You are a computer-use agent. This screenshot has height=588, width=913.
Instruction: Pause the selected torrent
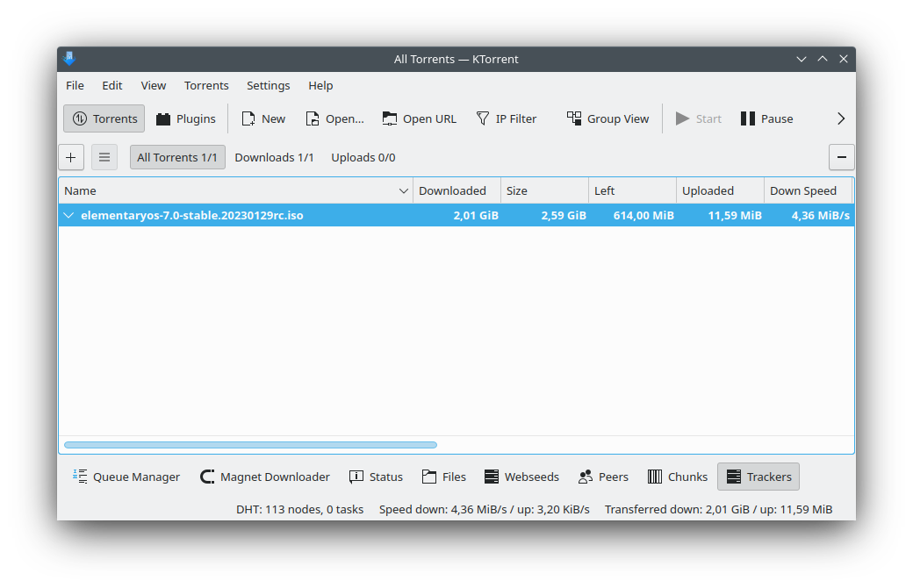tap(766, 118)
